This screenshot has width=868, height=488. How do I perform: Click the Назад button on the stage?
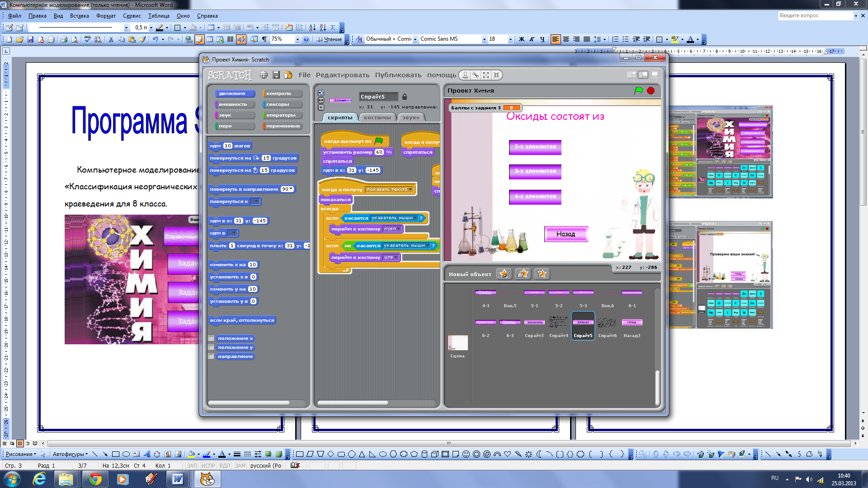click(x=566, y=234)
